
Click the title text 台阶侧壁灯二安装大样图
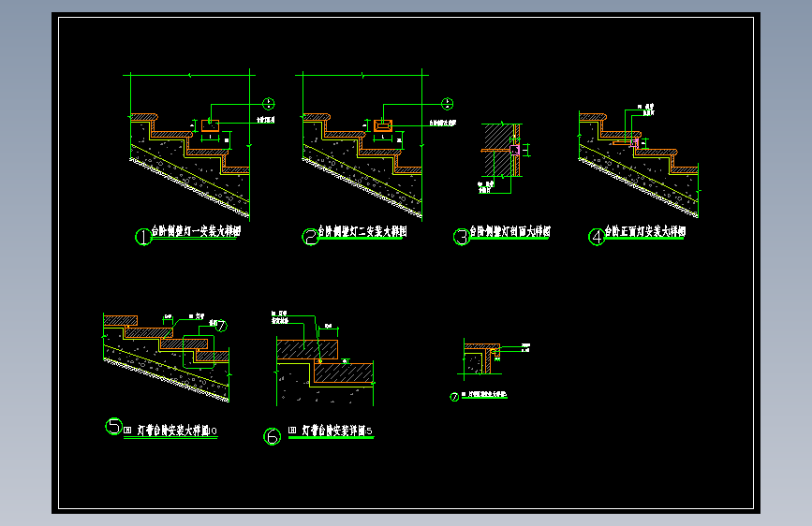coord(362,231)
